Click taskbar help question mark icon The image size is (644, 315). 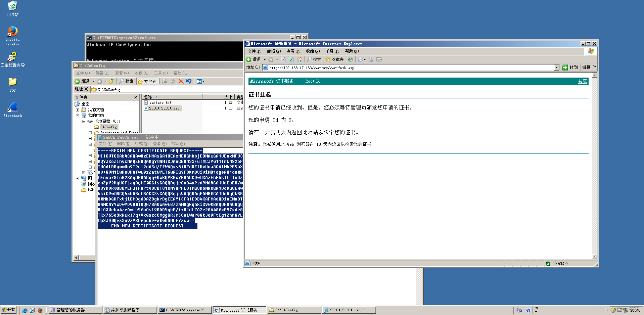[528, 310]
